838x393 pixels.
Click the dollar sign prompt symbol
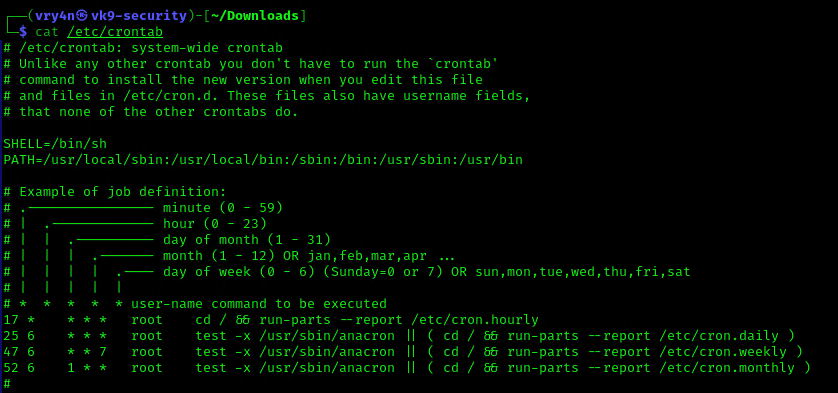pyautogui.click(x=22, y=32)
